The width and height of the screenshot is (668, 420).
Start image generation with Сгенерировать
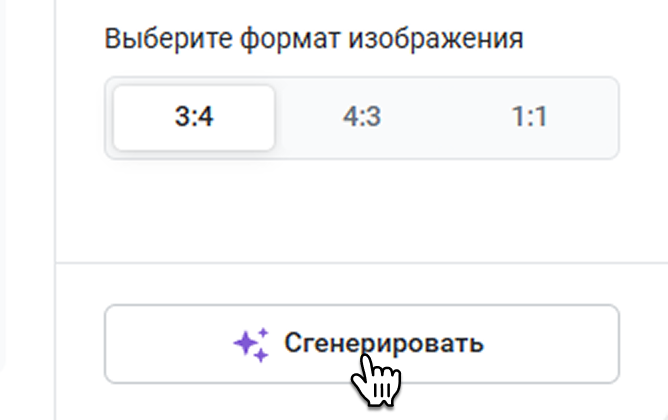(362, 344)
